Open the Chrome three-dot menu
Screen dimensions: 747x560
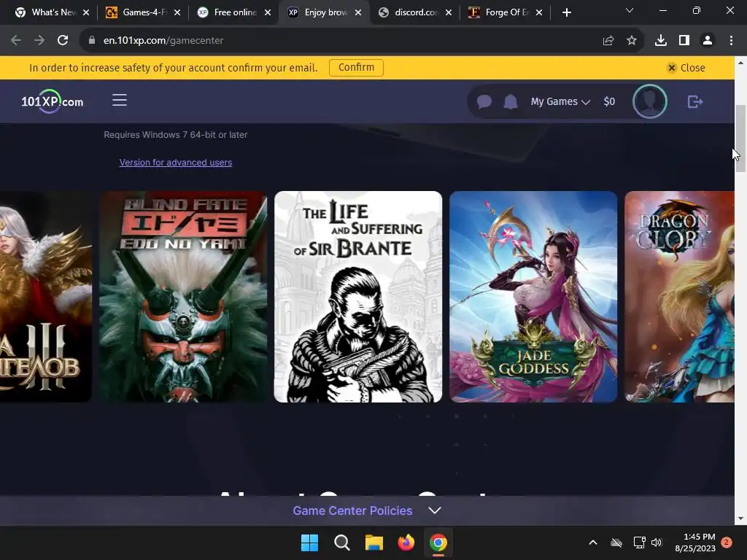click(731, 41)
